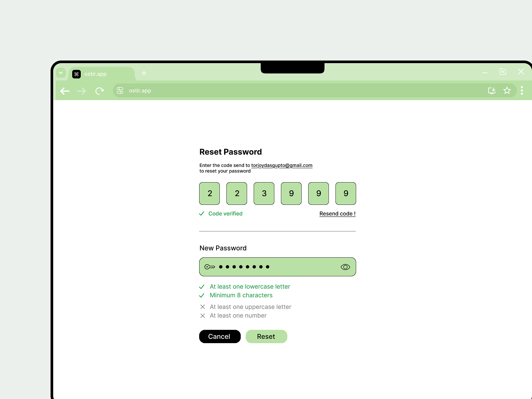
Task: Open the torjoydasgupto@gmail.com email link
Action: tap(282, 165)
